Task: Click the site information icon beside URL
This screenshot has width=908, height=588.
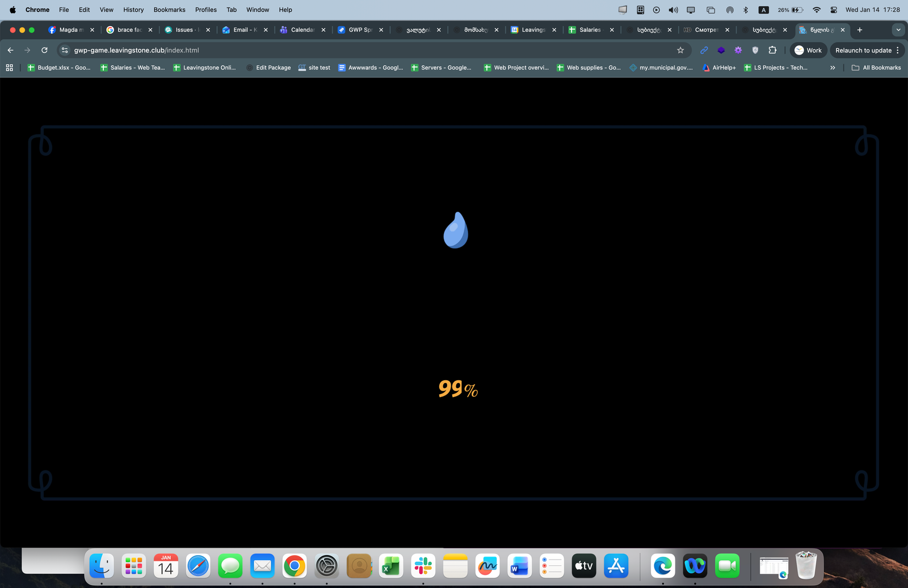Action: (65, 51)
